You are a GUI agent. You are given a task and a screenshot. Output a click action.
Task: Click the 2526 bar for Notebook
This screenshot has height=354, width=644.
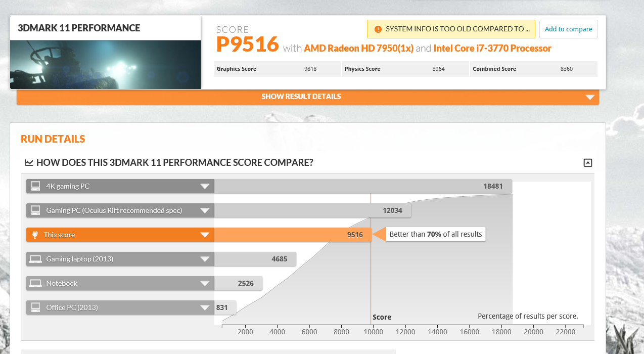(x=238, y=283)
